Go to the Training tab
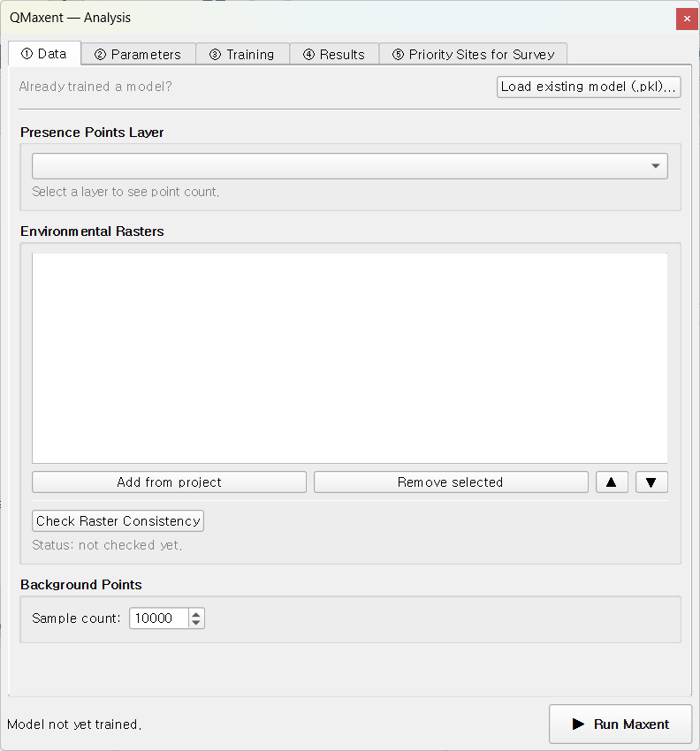 (x=242, y=55)
